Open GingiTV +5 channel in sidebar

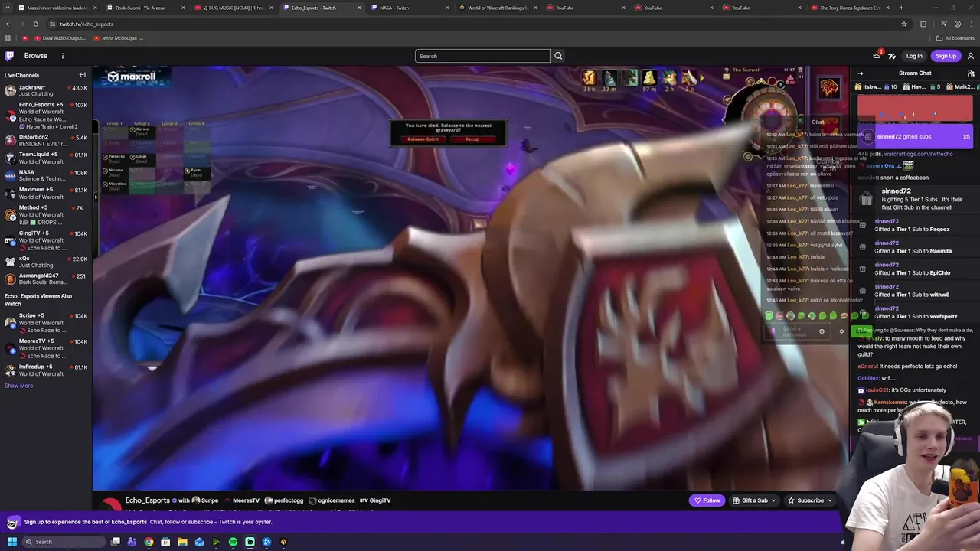coord(46,240)
